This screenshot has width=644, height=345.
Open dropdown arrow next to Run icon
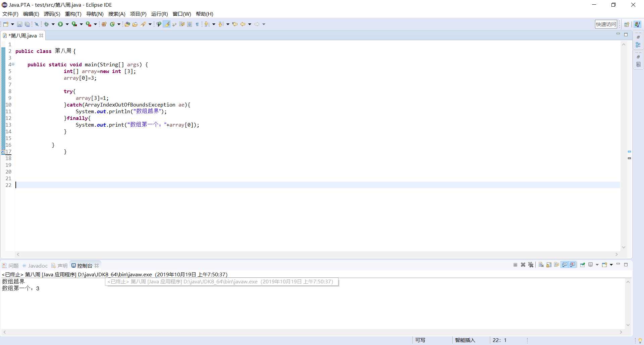[67, 24]
